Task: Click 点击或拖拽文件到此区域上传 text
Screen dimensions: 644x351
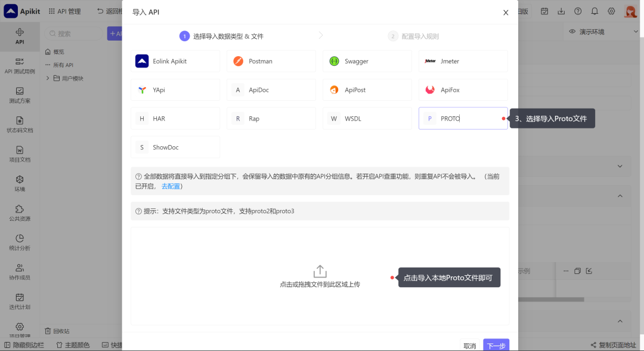Action: (320, 284)
